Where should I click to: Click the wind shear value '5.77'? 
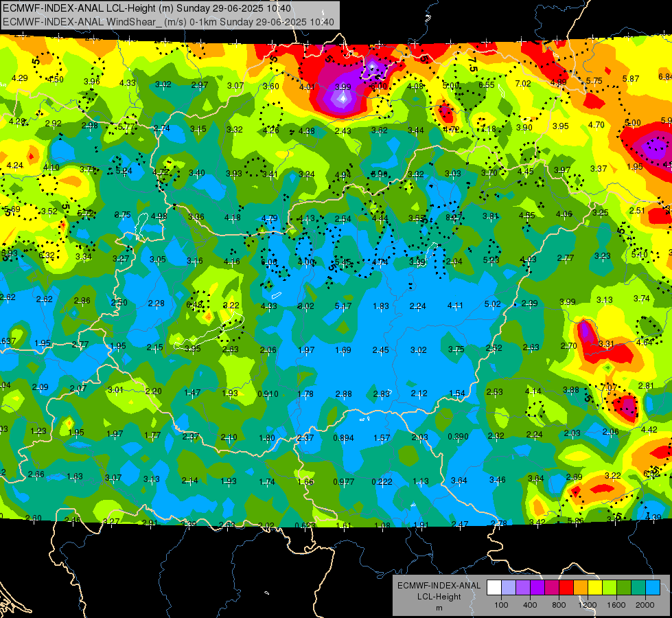coord(126,126)
